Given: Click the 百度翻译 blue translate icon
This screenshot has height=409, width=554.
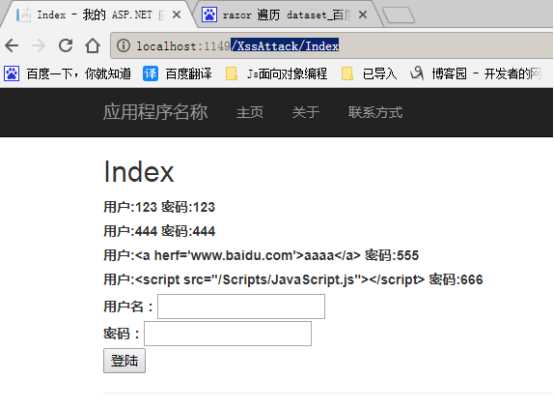Looking at the screenshot, I should point(150,74).
